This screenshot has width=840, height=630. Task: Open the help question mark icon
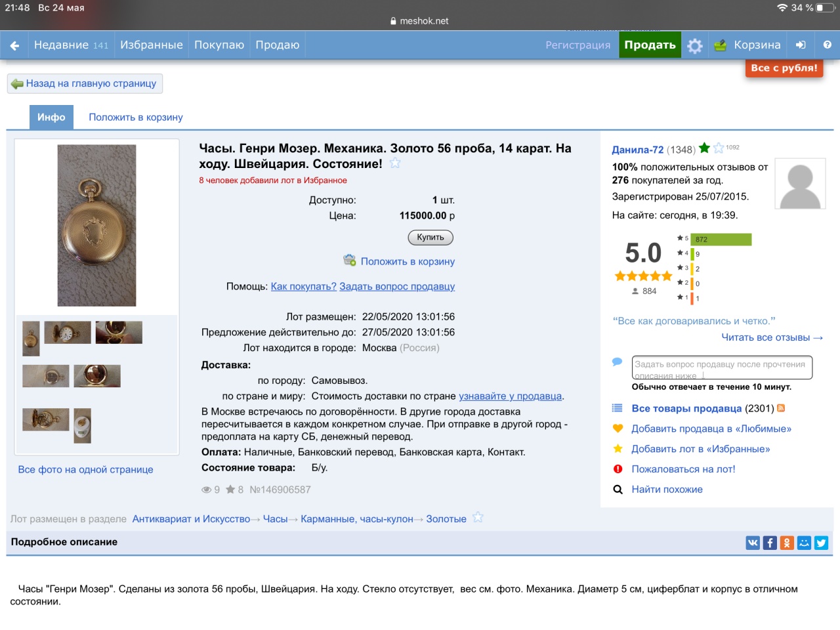[827, 45]
